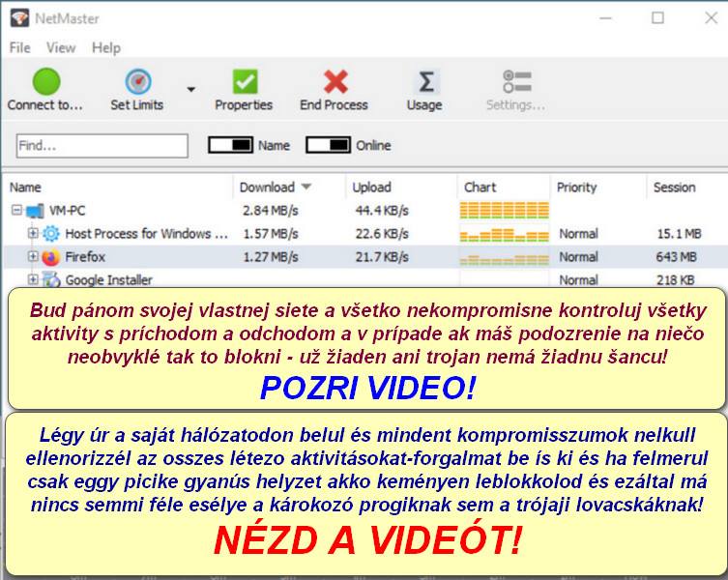Viewport: 728px width, 580px height.
Task: Sort by the Session column header
Action: [675, 188]
